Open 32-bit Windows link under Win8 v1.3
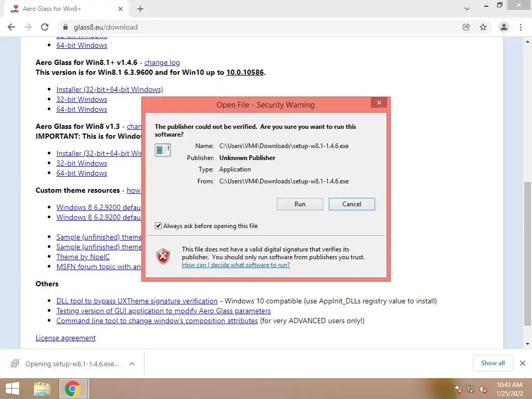The height and width of the screenshot is (399, 532). [x=82, y=163]
